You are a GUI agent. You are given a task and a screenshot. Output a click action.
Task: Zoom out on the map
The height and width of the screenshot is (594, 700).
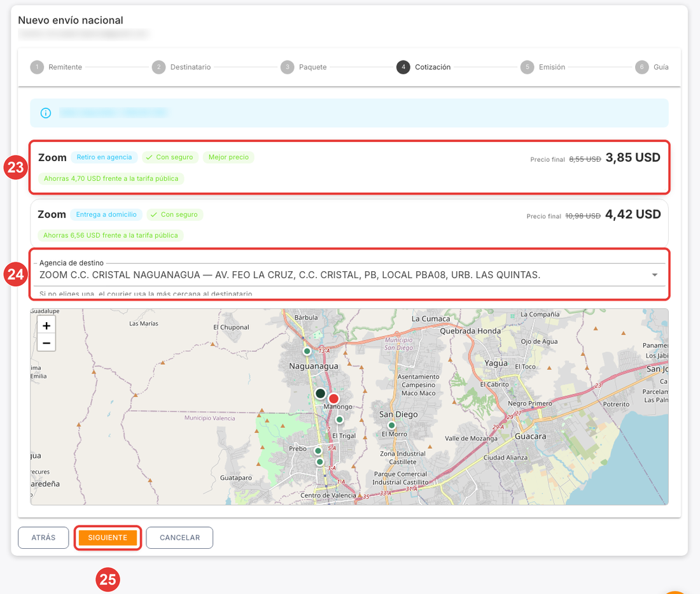[x=46, y=343]
